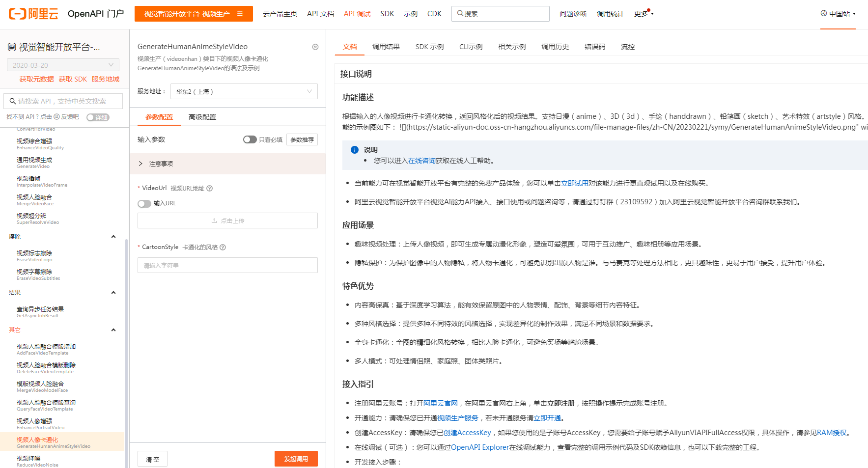Open the 视觉智能开放平台-视频生产 product selector
The image size is (868, 468).
click(x=194, y=14)
